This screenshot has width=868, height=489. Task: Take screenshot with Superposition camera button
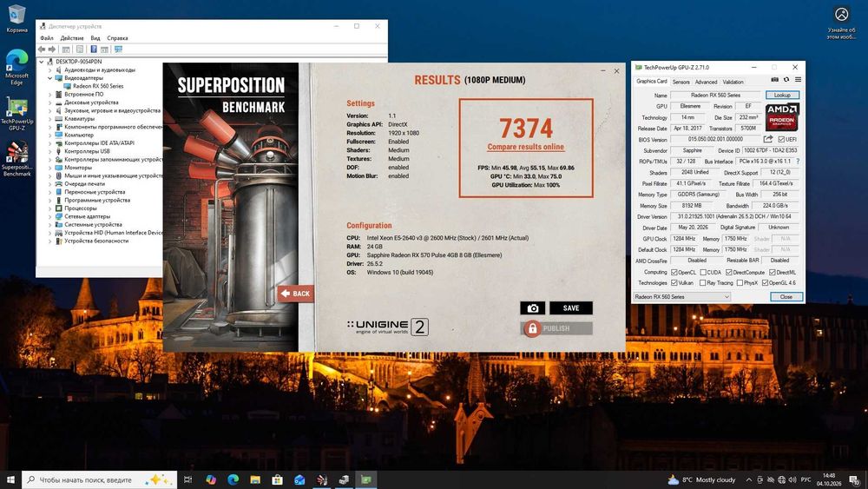[533, 308]
